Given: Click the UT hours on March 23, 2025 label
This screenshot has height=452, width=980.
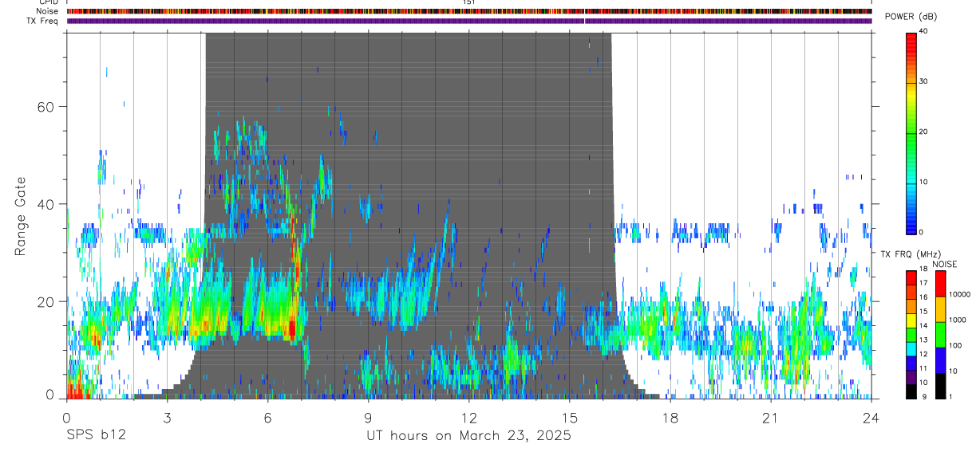Looking at the screenshot, I should [x=469, y=435].
